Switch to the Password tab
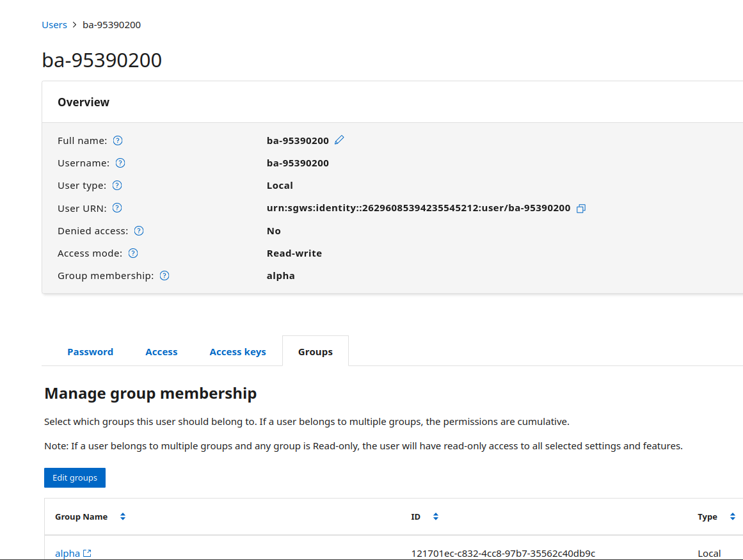Image resolution: width=743 pixels, height=560 pixels. pos(90,351)
